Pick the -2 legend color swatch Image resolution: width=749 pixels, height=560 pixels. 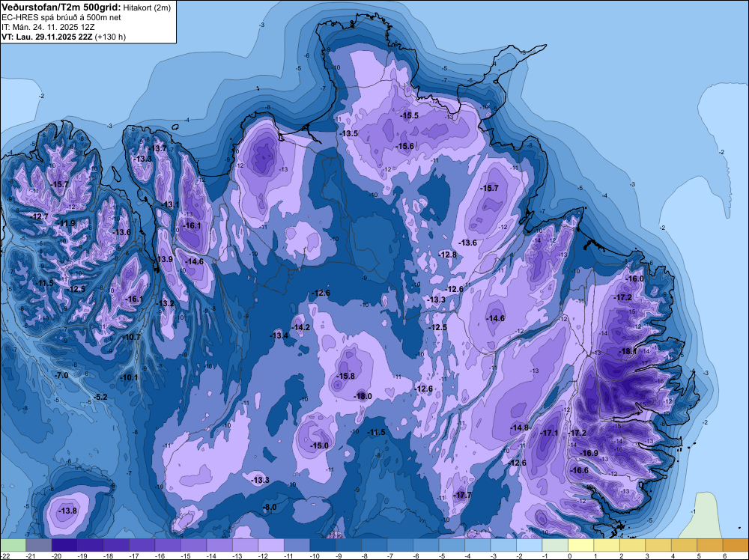click(530, 545)
